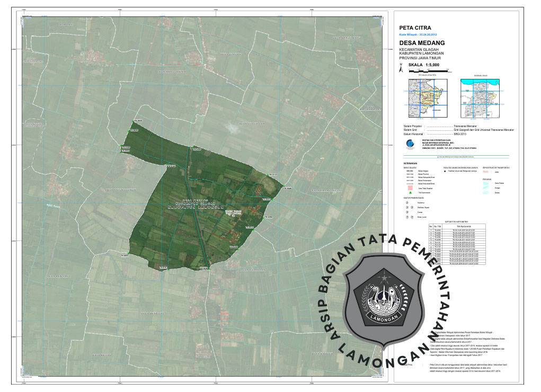Click the Badan Informasi Geospasial logo
541x392 pixels.
point(409,144)
